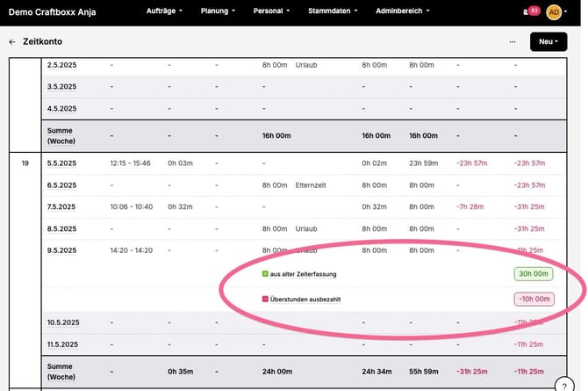Screen dimensions: 588x391
Task: Click the 12:15 - 15:46 time entry
Action: click(x=132, y=163)
